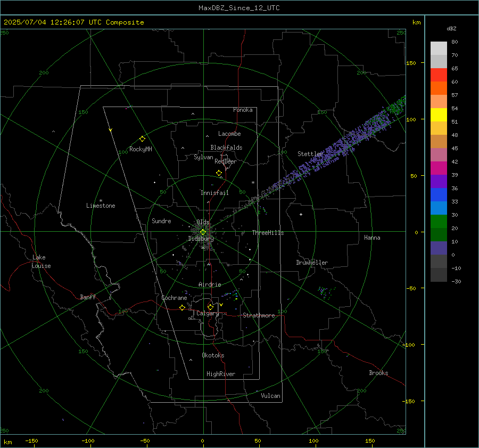Click the MaxDBZ_Since_12_UTC title
The image size is (479, 448).
pyautogui.click(x=239, y=8)
